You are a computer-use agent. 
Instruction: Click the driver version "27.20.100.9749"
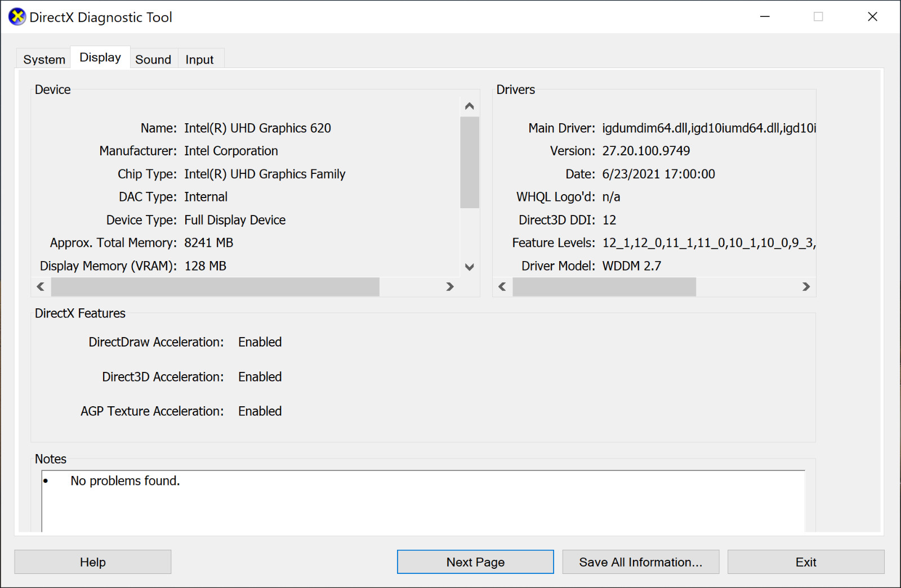[x=646, y=151]
